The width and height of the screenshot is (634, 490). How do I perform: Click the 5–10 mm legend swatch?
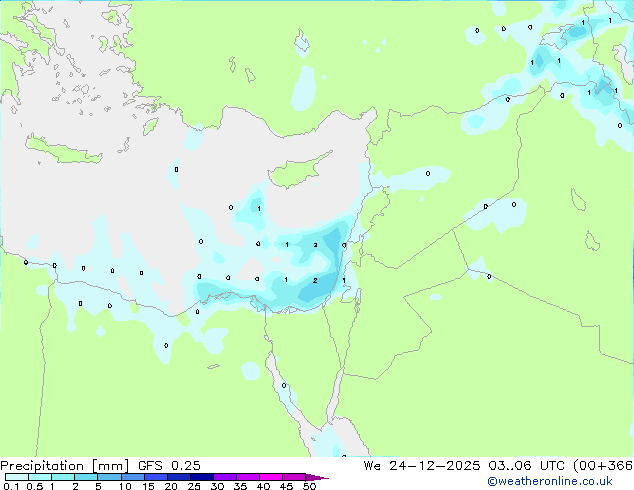(x=109, y=477)
